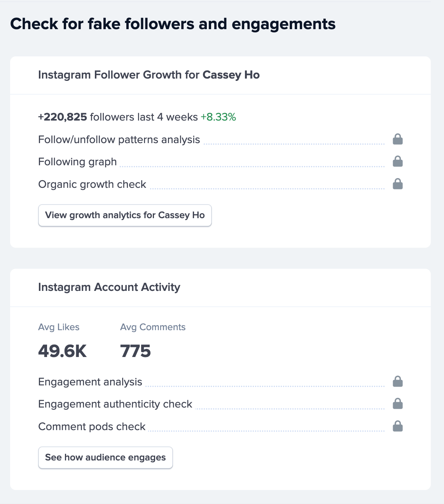The width and height of the screenshot is (444, 504).
Task: Click the lock icon next to Follow/unfollow patterns analysis
Action: point(397,139)
